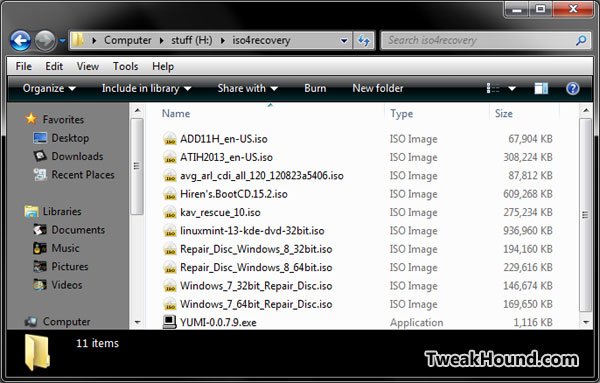Open Include in library dropdown
600x383 pixels.
point(146,88)
